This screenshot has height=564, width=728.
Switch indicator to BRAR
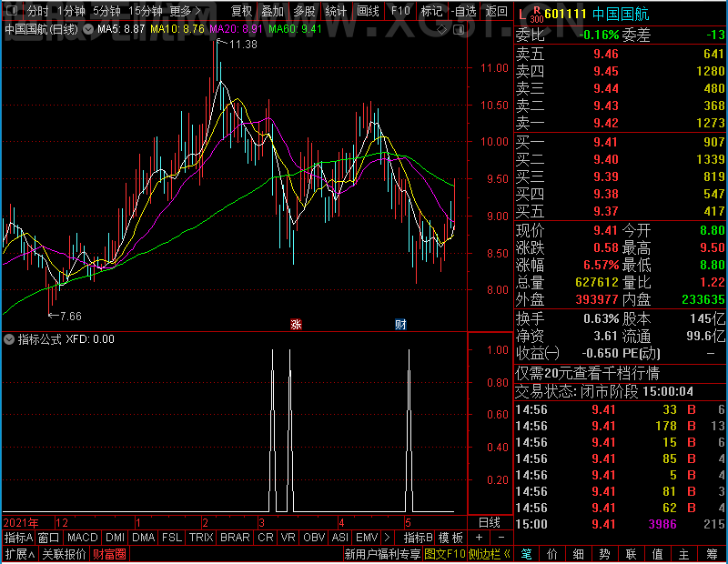pyautogui.click(x=235, y=538)
